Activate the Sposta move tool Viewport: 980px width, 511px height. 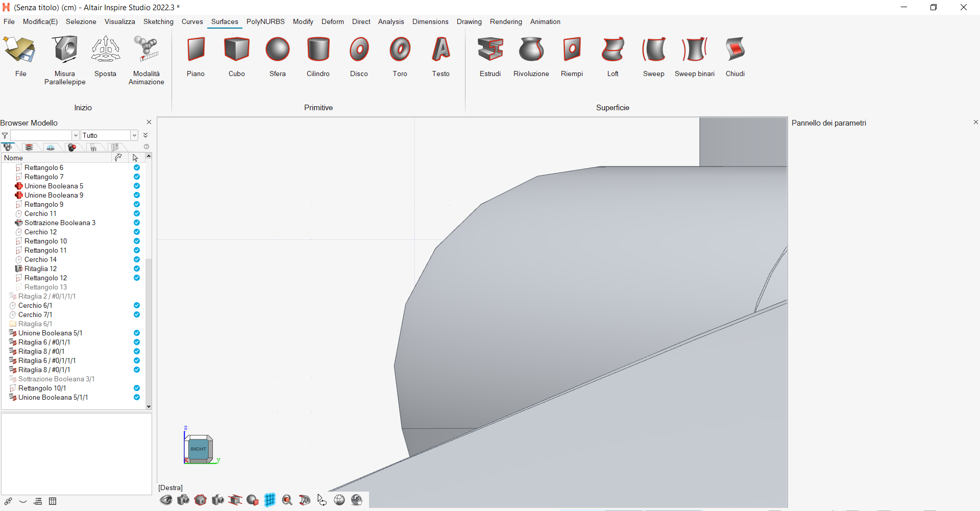[x=105, y=57]
